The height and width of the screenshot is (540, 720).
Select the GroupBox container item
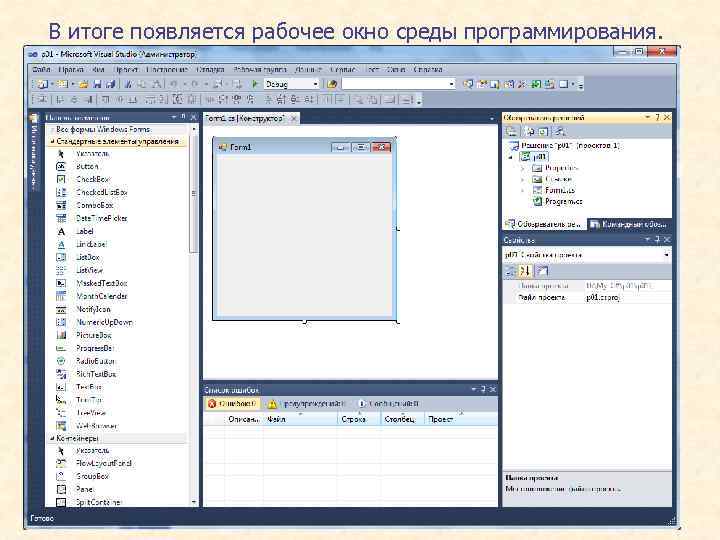92,476
